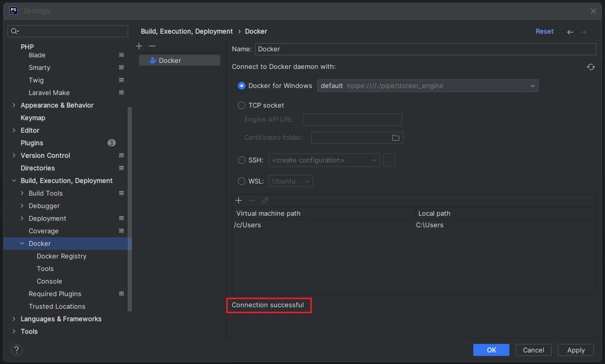Screen dimensions: 605x364
Task: Click the Plugins update count badge
Action: coord(112,143)
